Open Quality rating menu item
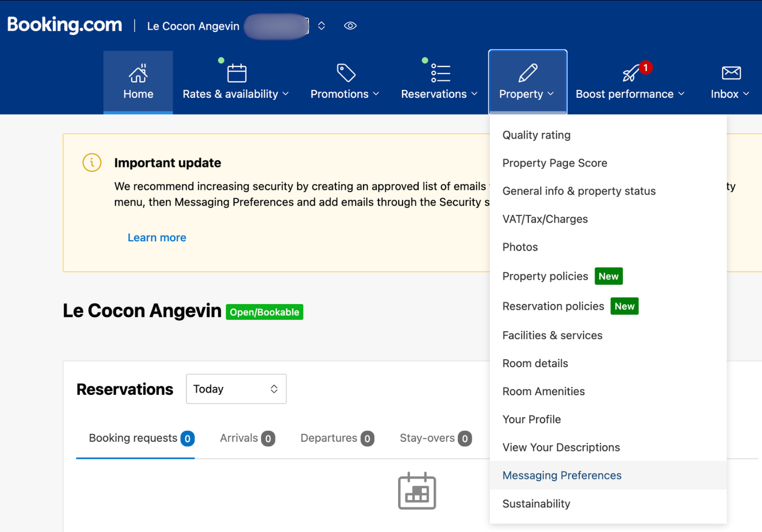This screenshot has height=532, width=762. 608,135
